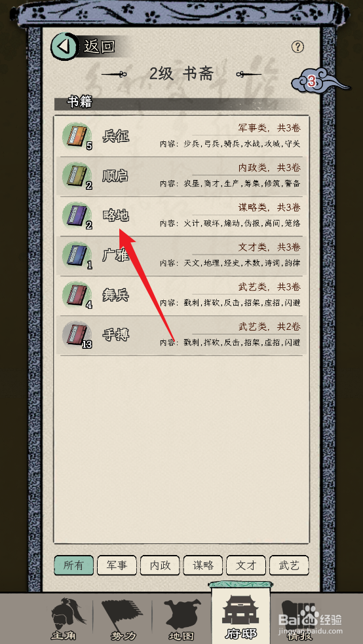Select the purple 略地 book icon
The width and height of the screenshot is (363, 644).
[77, 215]
